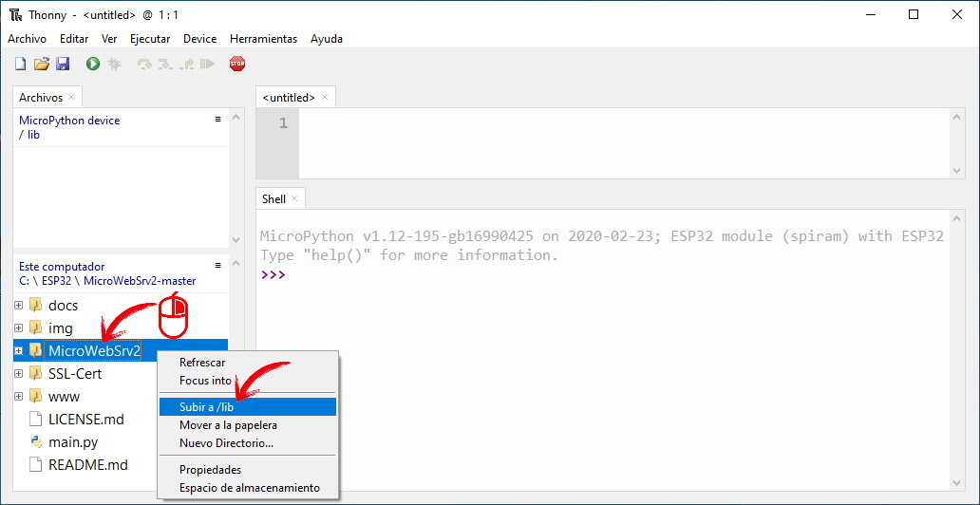Click the Step over toolbar icon

pos(144,63)
